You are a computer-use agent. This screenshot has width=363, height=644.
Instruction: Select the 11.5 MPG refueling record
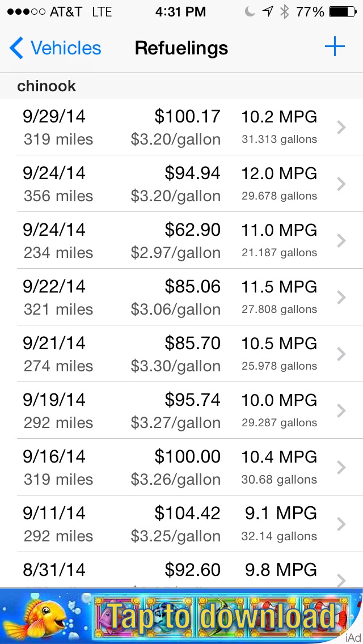(278, 287)
